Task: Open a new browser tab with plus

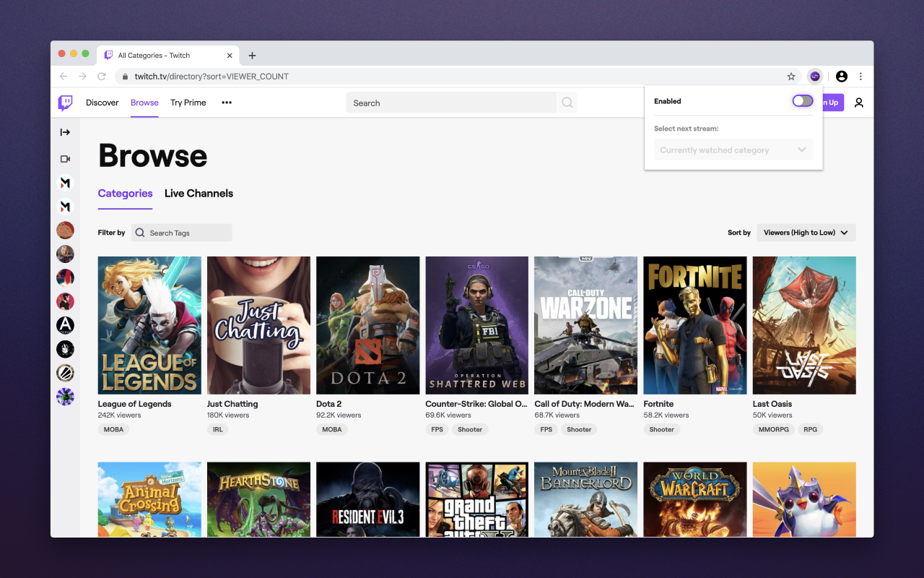Action: pyautogui.click(x=252, y=56)
